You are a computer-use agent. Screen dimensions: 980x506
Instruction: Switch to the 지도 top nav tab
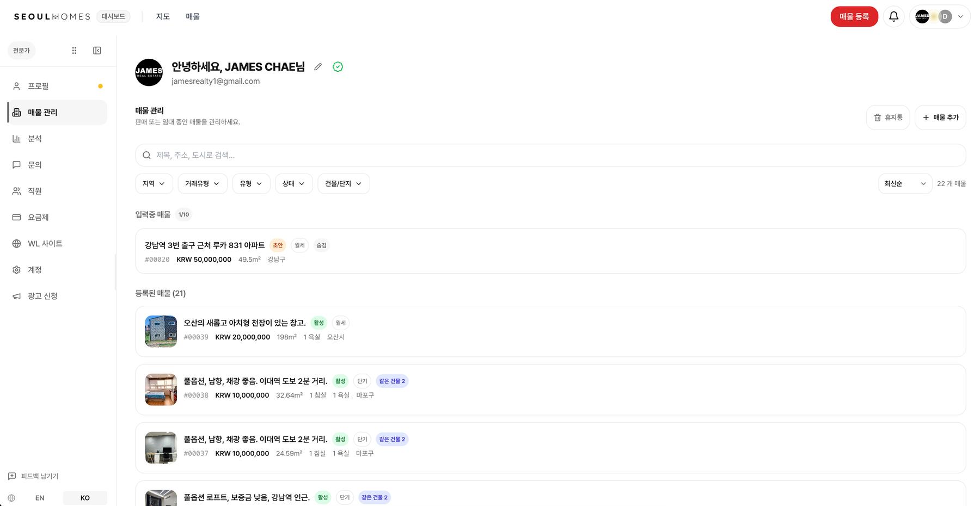(163, 17)
